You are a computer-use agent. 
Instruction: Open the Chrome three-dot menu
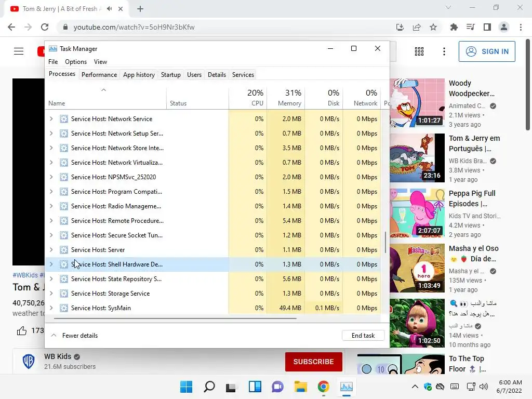[x=521, y=27]
